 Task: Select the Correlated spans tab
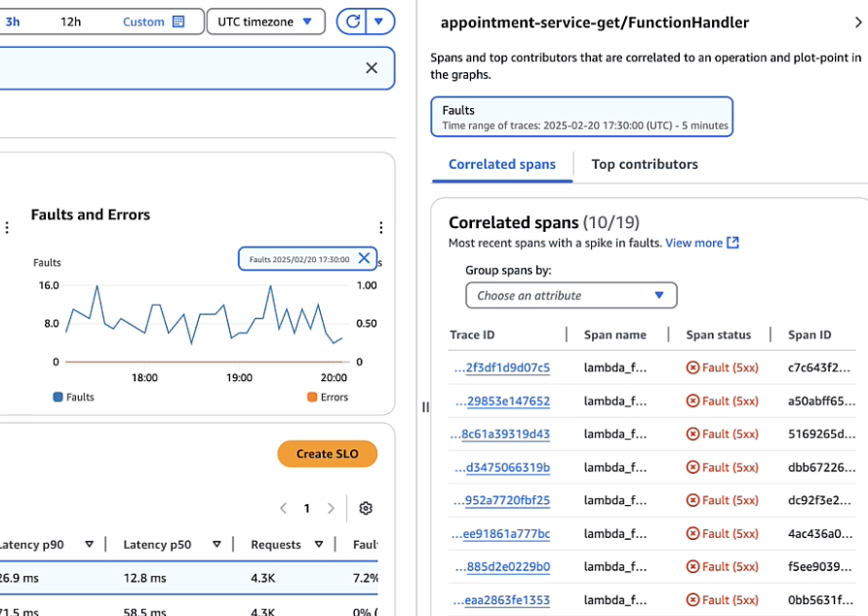(x=501, y=164)
